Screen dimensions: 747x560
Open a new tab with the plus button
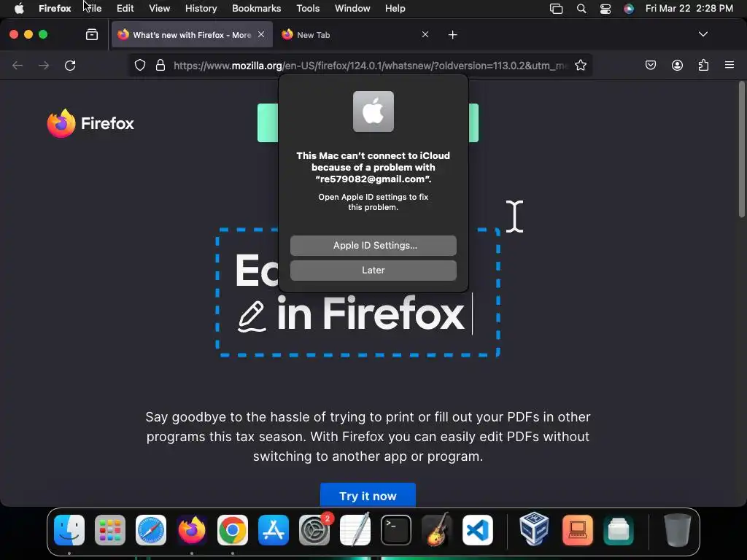[x=452, y=35]
